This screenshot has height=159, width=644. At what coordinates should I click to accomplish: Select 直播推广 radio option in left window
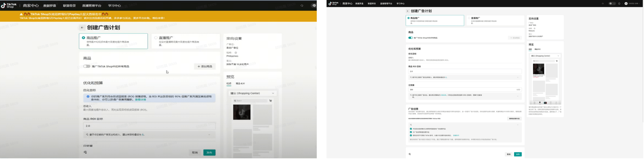click(156, 38)
